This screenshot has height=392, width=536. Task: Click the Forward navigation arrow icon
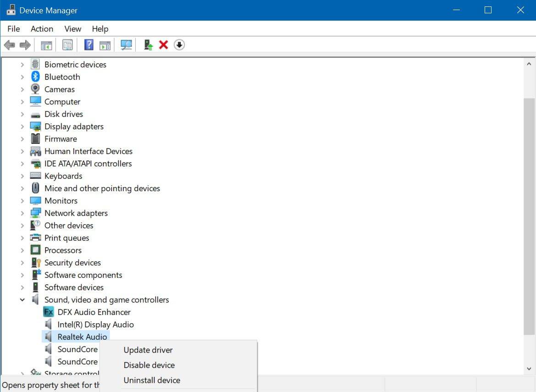24,44
